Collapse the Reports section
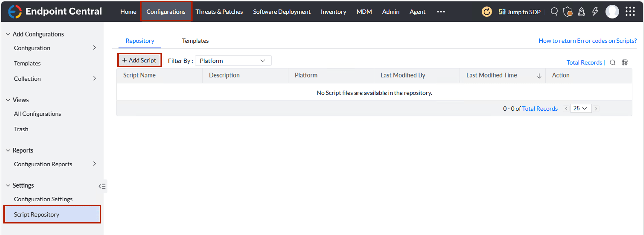The height and width of the screenshot is (235, 644). click(8, 150)
